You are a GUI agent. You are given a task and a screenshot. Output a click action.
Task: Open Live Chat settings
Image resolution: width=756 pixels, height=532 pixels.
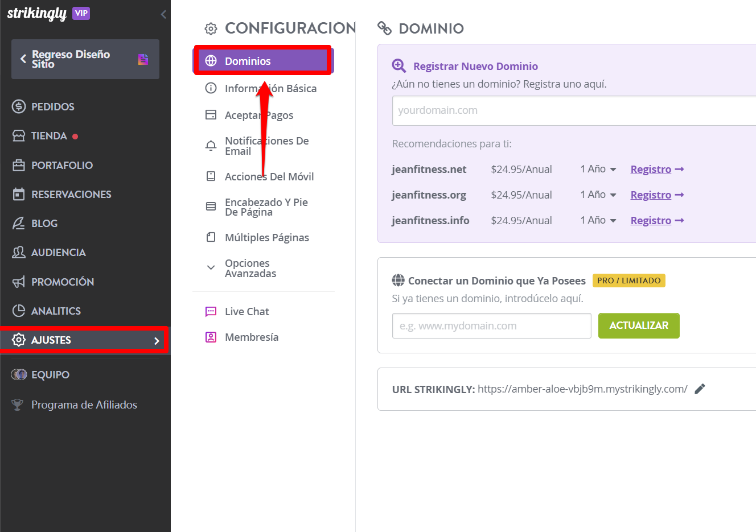tap(247, 311)
